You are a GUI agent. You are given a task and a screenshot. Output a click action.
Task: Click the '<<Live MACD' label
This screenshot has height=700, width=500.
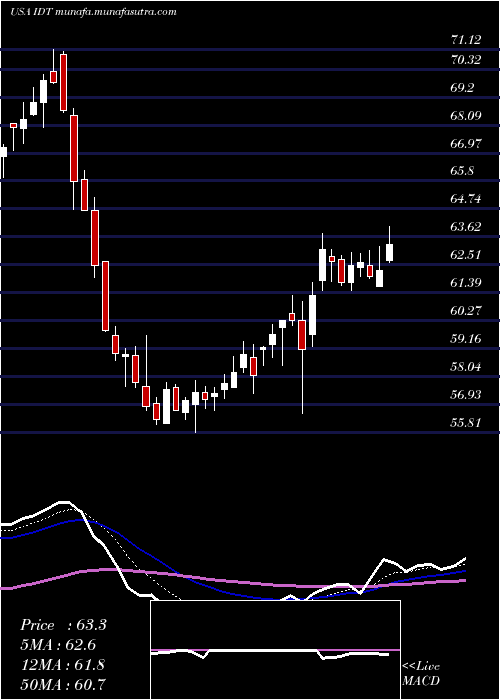click(x=421, y=674)
